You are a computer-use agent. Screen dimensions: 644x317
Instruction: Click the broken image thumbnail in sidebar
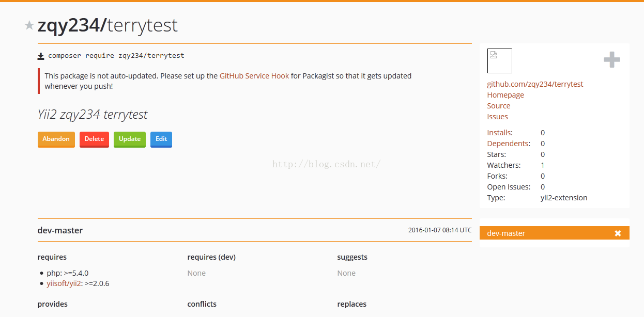(x=499, y=61)
